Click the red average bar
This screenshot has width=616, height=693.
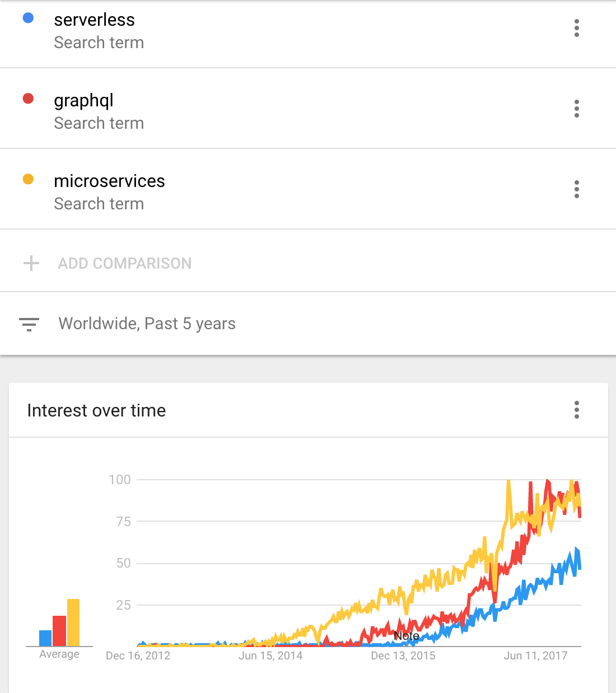[x=59, y=631]
